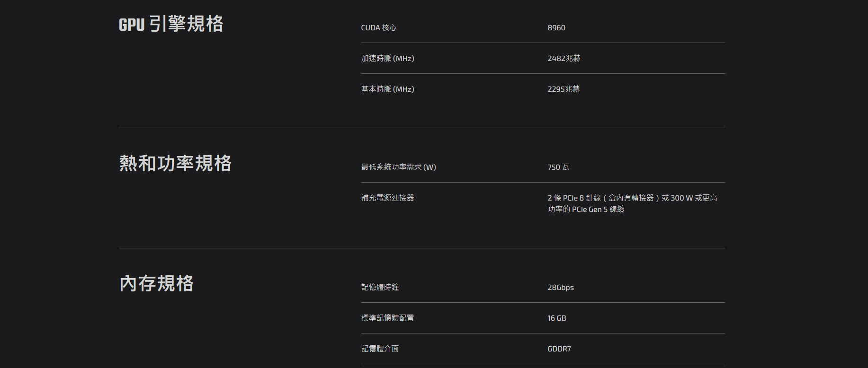This screenshot has height=368, width=868.
Task: Select the GPU 引擎規格 section heading
Action: click(x=171, y=24)
